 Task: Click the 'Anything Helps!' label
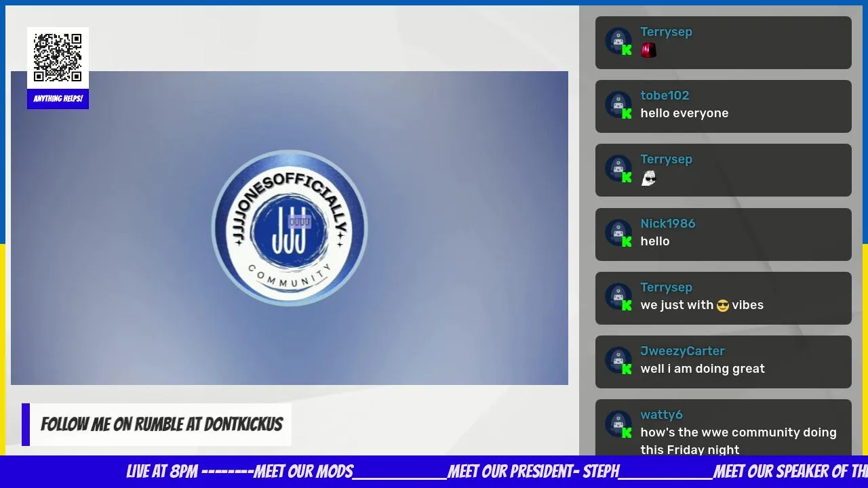[x=58, y=99]
